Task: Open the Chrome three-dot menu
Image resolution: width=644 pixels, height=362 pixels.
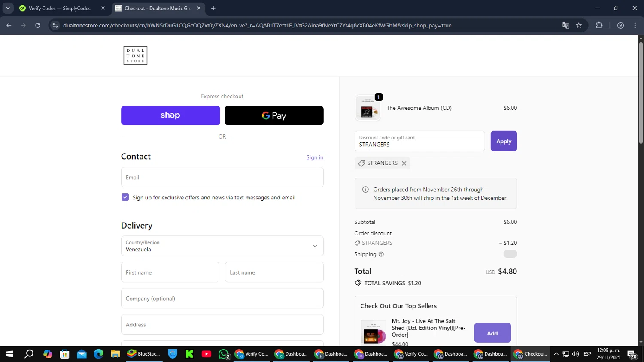Action: [x=635, y=25]
